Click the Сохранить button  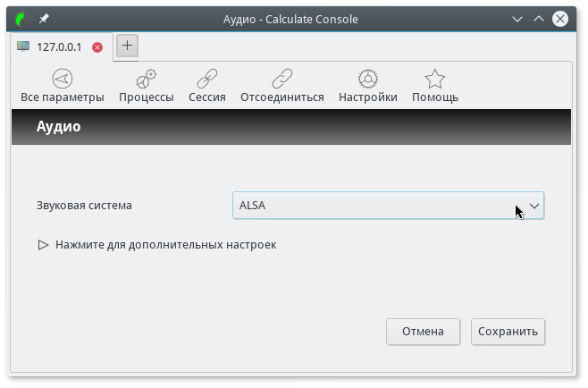(508, 332)
